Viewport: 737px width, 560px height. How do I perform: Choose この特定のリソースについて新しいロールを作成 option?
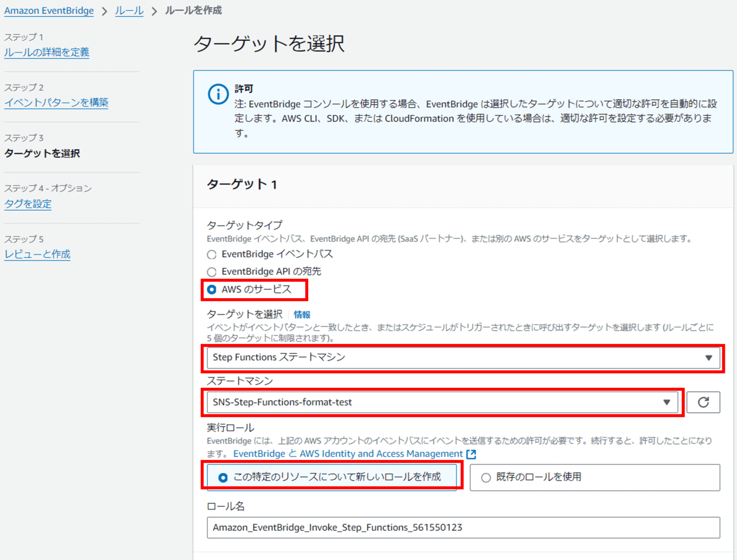(332, 477)
